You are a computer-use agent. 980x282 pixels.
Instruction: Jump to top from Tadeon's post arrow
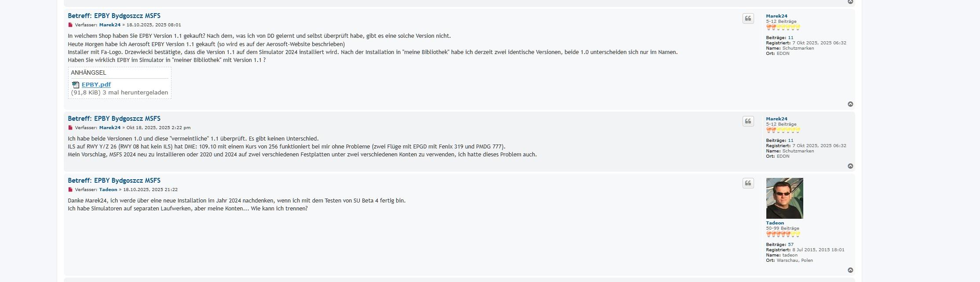click(x=850, y=270)
